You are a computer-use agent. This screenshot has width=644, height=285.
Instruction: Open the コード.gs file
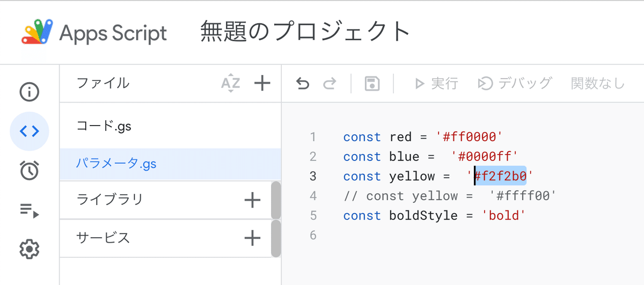(170, 126)
